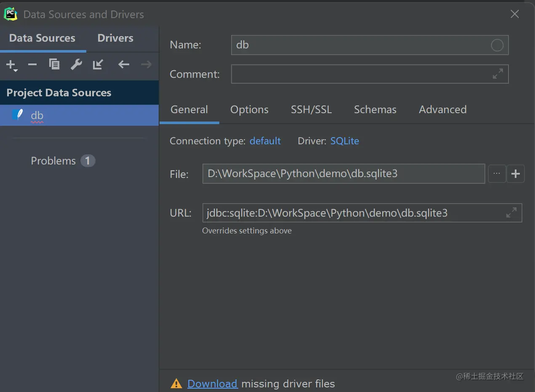Go back with the left arrow icon
The image size is (535, 392).
[x=123, y=64]
